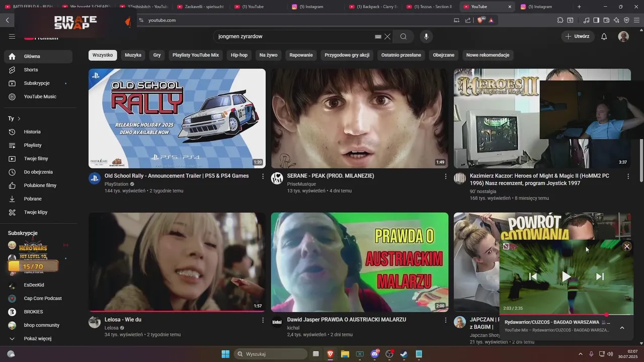Open the Brave Wallet icon
Viewport: 644px width, 362px height.
point(606,20)
